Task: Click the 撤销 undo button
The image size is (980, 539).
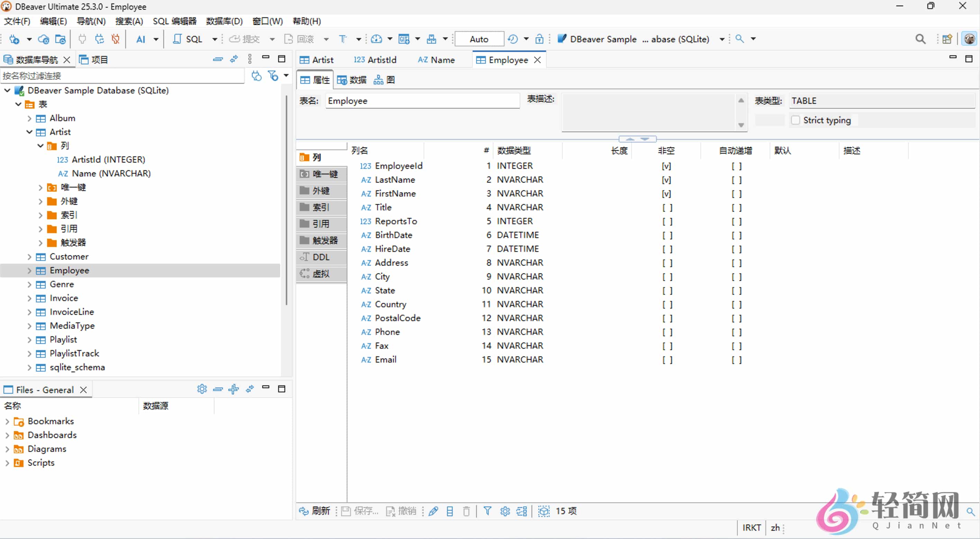Action: (401, 511)
